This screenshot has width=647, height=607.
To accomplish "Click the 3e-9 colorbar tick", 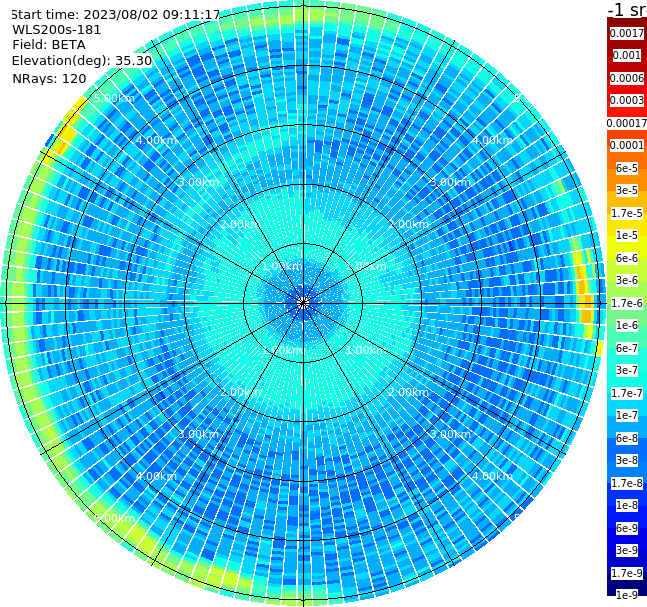I will 627,550.
